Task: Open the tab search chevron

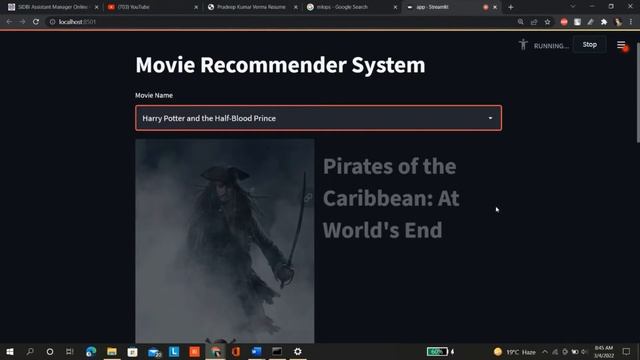Action: [x=573, y=7]
